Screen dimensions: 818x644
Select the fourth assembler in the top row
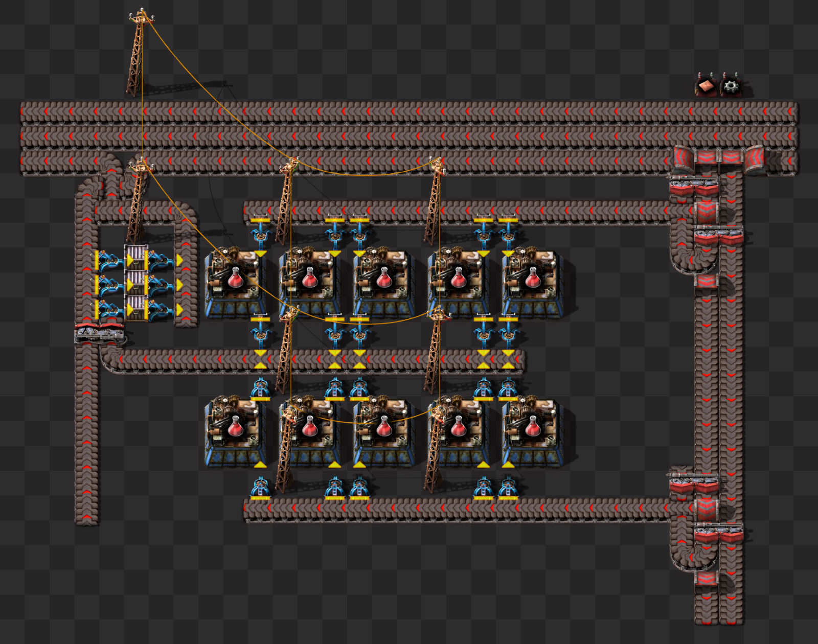coord(459,282)
